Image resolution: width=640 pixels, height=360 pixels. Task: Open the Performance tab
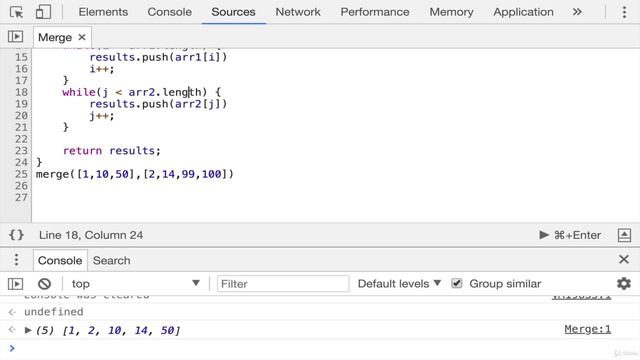375,12
